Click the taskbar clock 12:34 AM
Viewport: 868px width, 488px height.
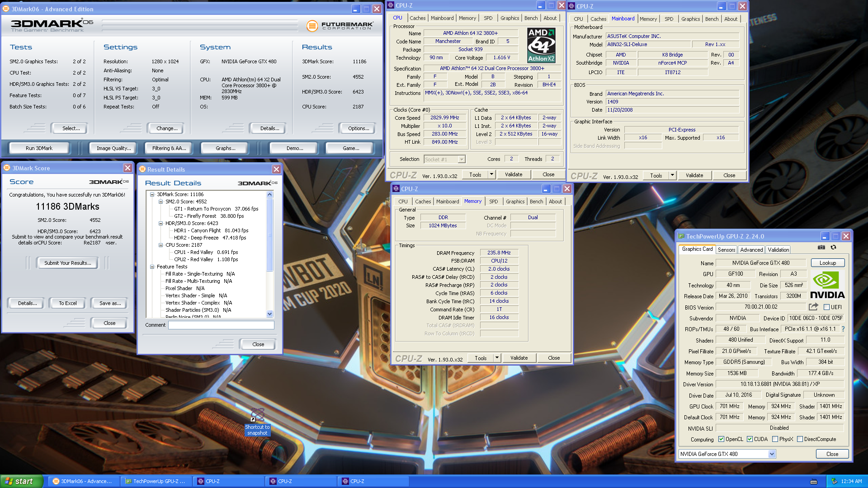tap(851, 481)
